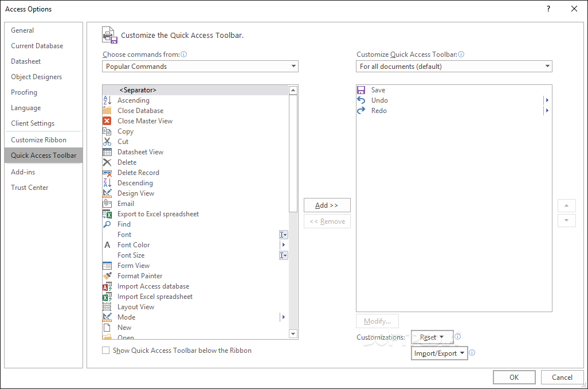The image size is (588, 389).
Task: Select the Descending sort icon
Action: [107, 183]
